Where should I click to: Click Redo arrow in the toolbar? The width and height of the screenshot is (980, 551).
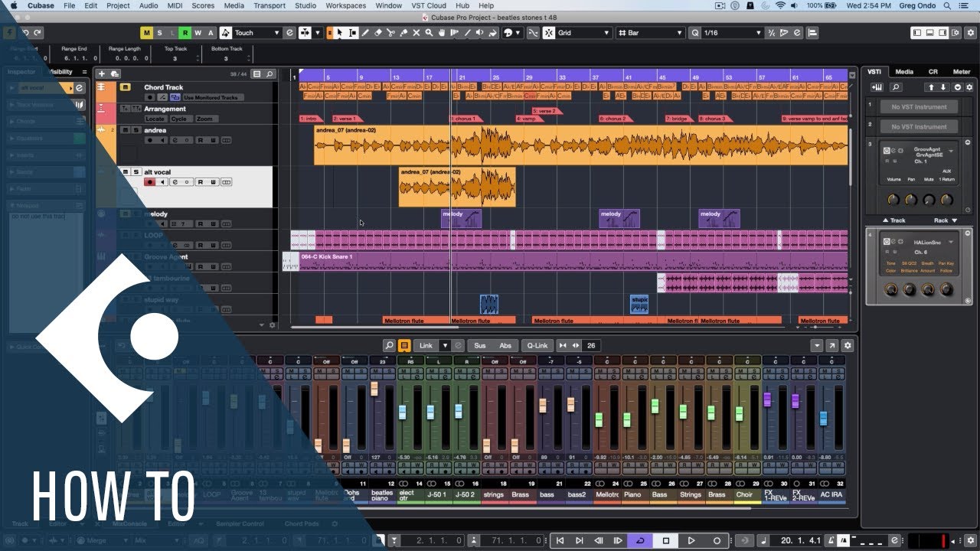click(38, 33)
